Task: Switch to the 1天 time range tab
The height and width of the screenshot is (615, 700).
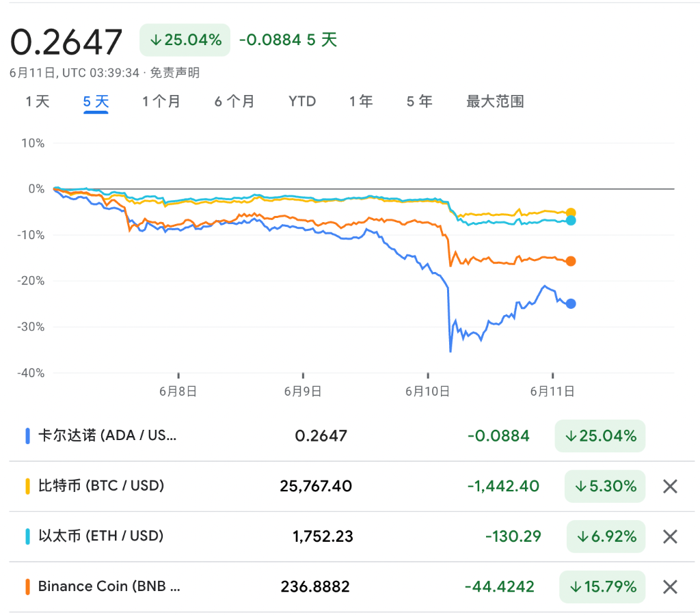Action: tap(38, 101)
